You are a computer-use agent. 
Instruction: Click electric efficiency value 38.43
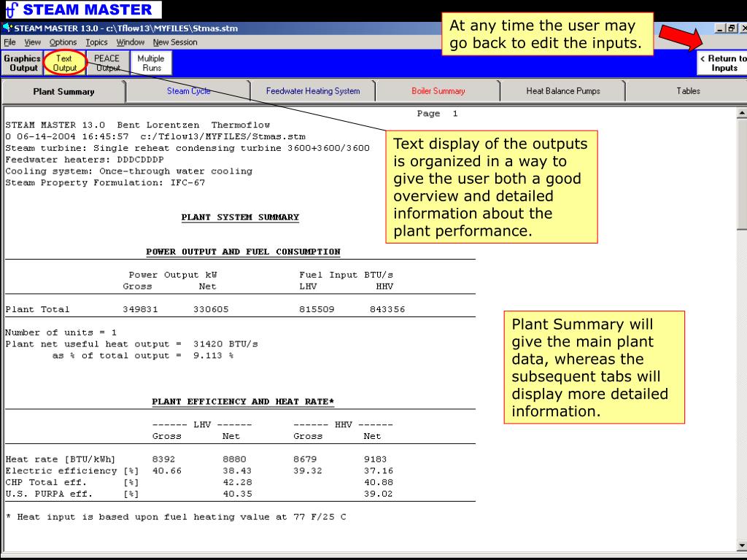click(237, 471)
